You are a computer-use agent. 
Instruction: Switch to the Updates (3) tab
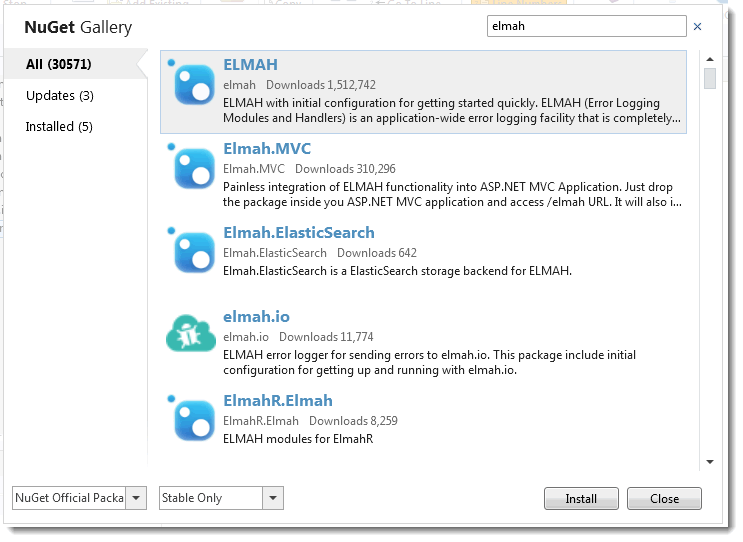[x=60, y=95]
